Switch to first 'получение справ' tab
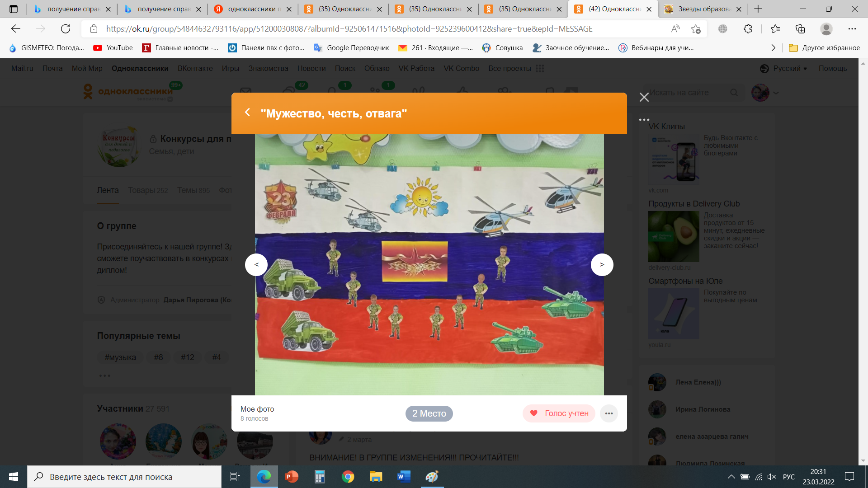This screenshot has width=868, height=488. (72, 9)
